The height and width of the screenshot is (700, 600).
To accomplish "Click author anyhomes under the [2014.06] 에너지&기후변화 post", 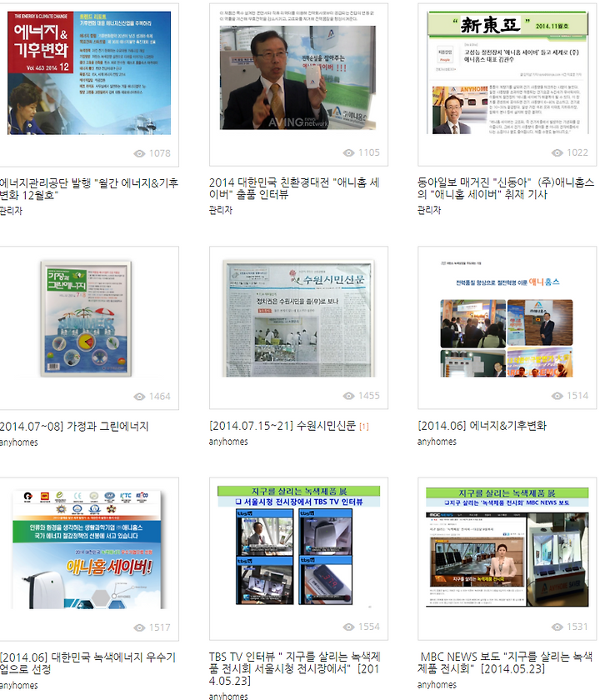I will (437, 442).
